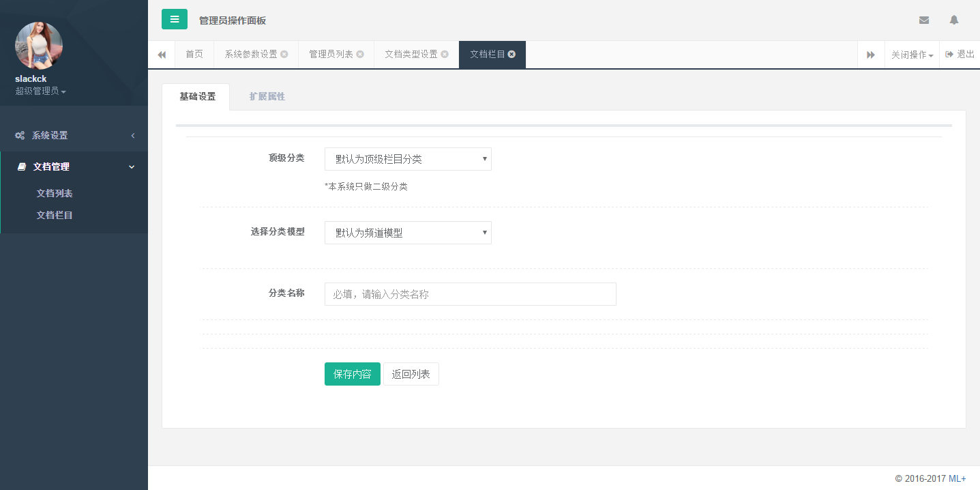This screenshot has height=490, width=980.
Task: Open the 顶级分类 dropdown
Action: [408, 159]
